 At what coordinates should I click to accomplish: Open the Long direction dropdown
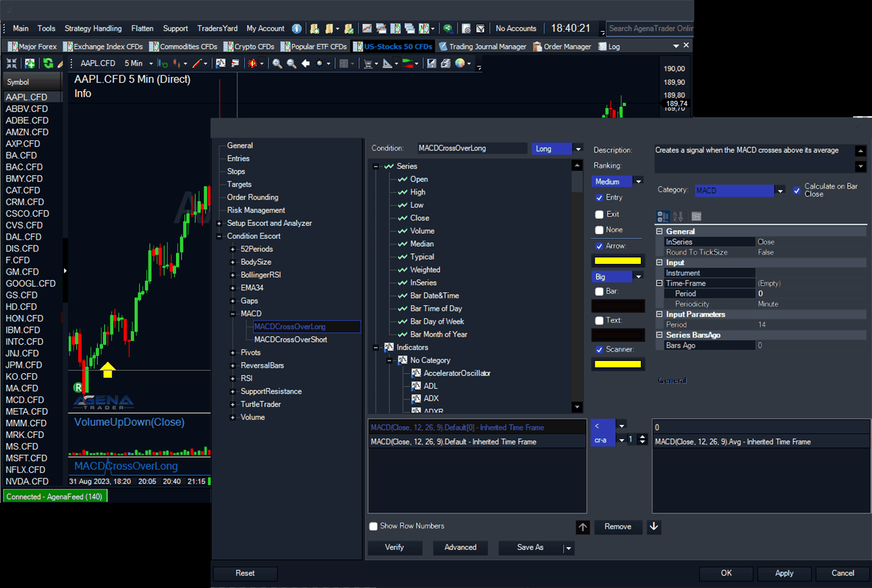pyautogui.click(x=579, y=148)
